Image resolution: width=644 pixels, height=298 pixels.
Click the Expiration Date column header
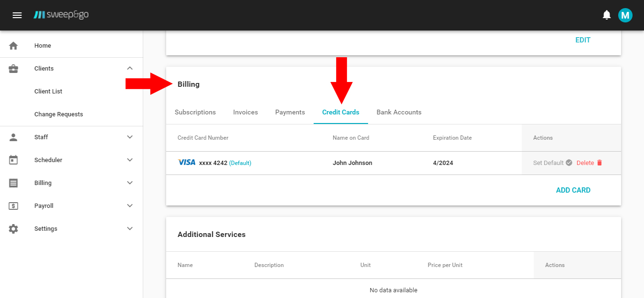click(452, 138)
